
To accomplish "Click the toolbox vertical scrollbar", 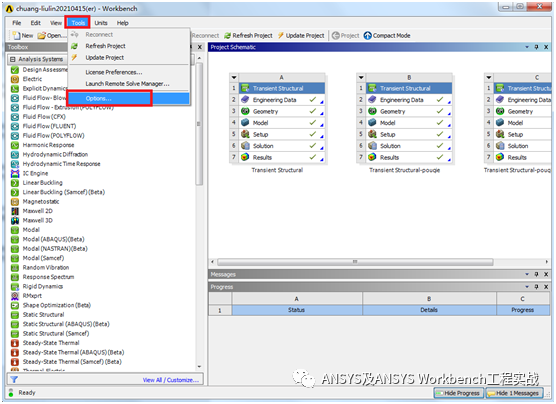I will pos(199,124).
